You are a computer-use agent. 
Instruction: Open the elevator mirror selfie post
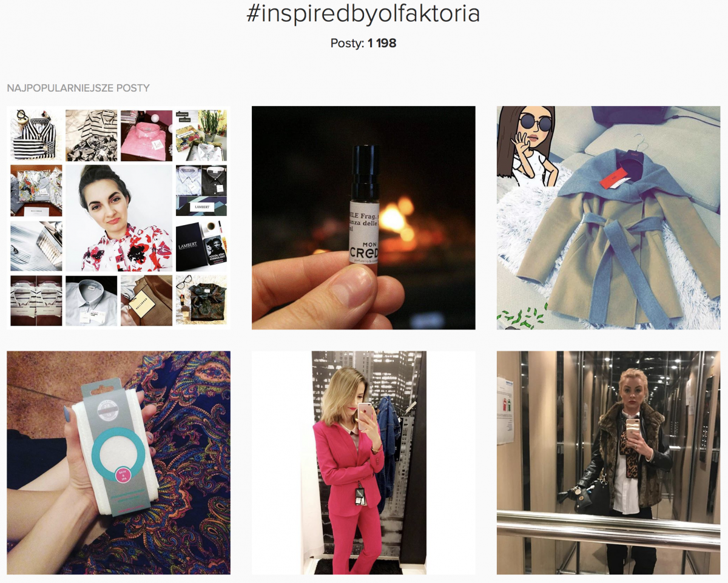pos(608,463)
